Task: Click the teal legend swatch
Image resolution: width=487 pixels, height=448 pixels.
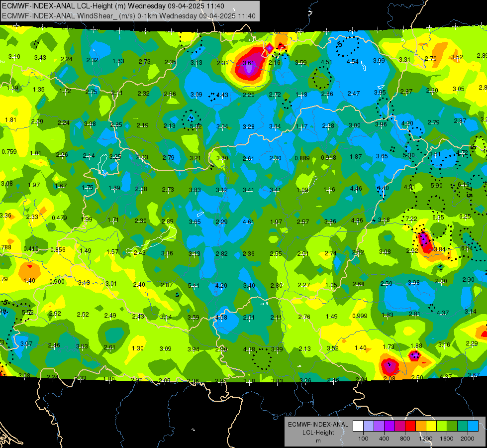Action: [x=463, y=426]
